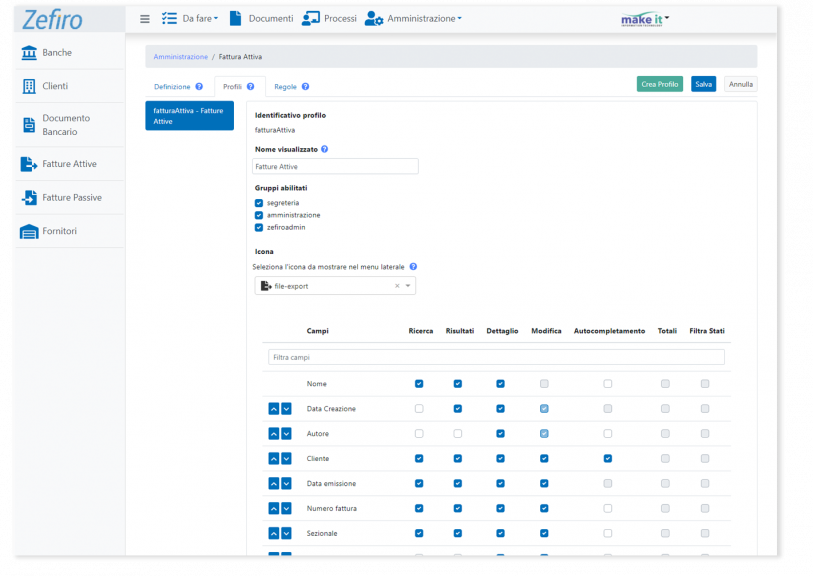Move Data emissione field up
813x576 pixels.
[x=274, y=483]
